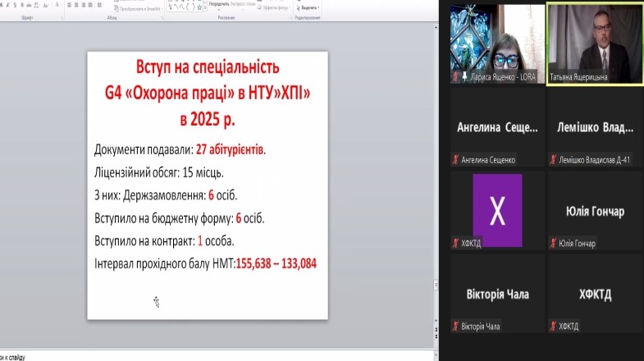Select the star shape in shapes gallery
This screenshot has width=644, height=361.
click(x=199, y=7)
